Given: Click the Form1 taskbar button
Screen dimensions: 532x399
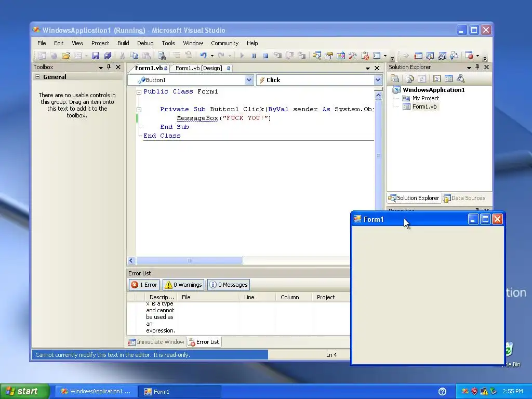Looking at the screenshot, I should click(x=180, y=392).
